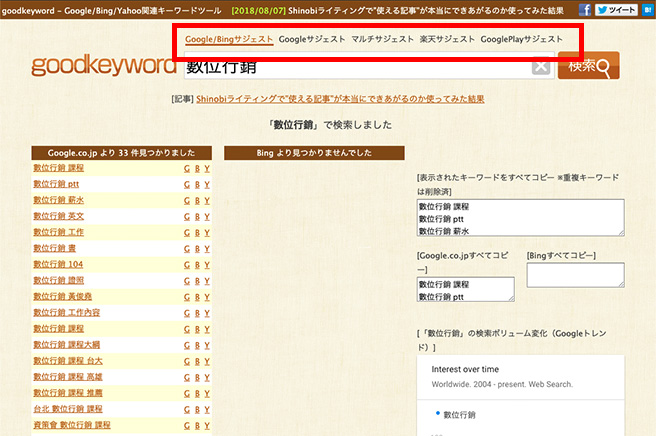Click B link for 數位行銷 工作內容 row

point(197,313)
